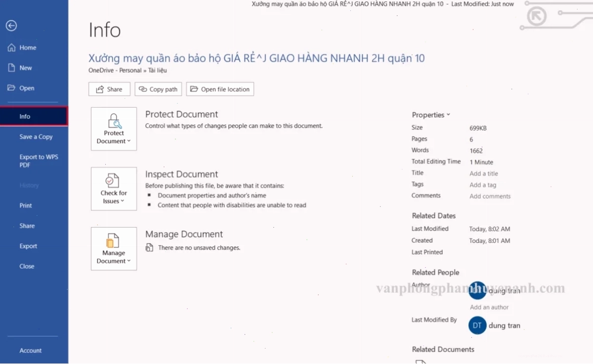Click the size value 699KB
Screen dimensions: 593x364
click(x=478, y=128)
